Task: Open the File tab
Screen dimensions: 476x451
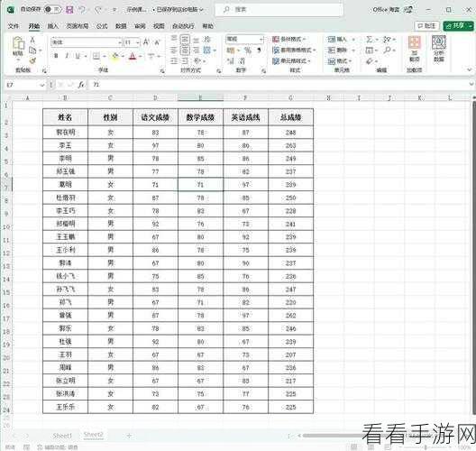Action: click(x=13, y=26)
